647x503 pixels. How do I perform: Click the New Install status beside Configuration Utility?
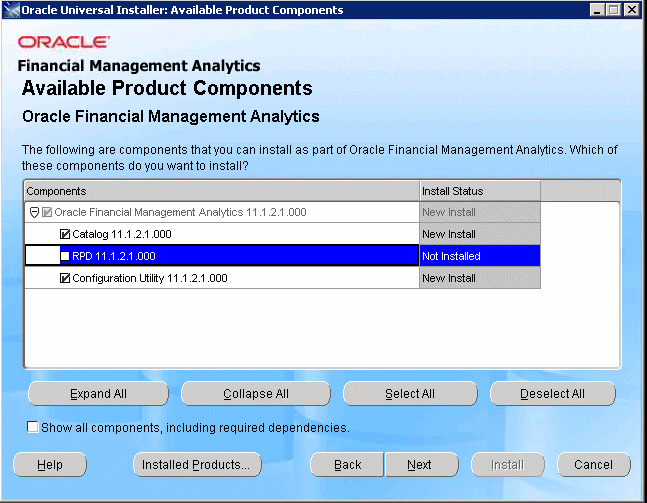(x=480, y=278)
